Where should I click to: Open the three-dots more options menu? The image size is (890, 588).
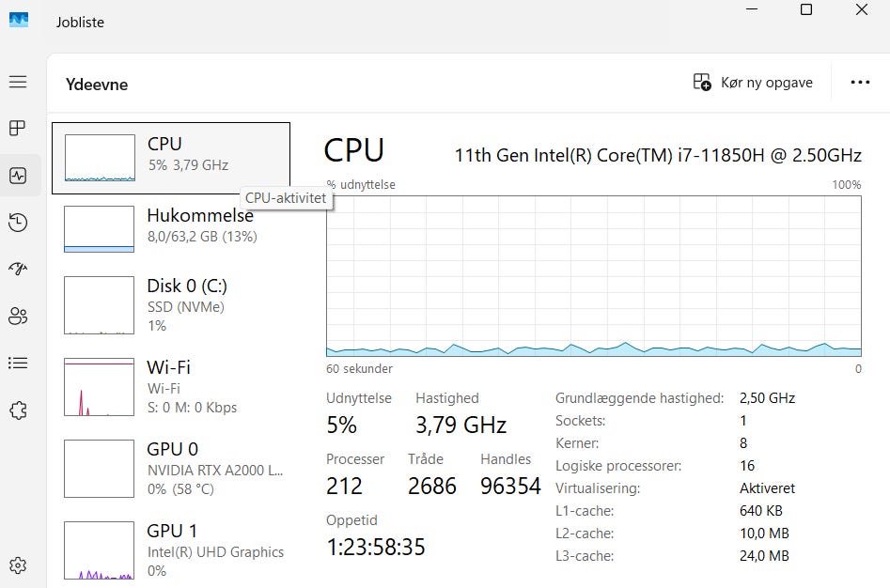point(860,83)
